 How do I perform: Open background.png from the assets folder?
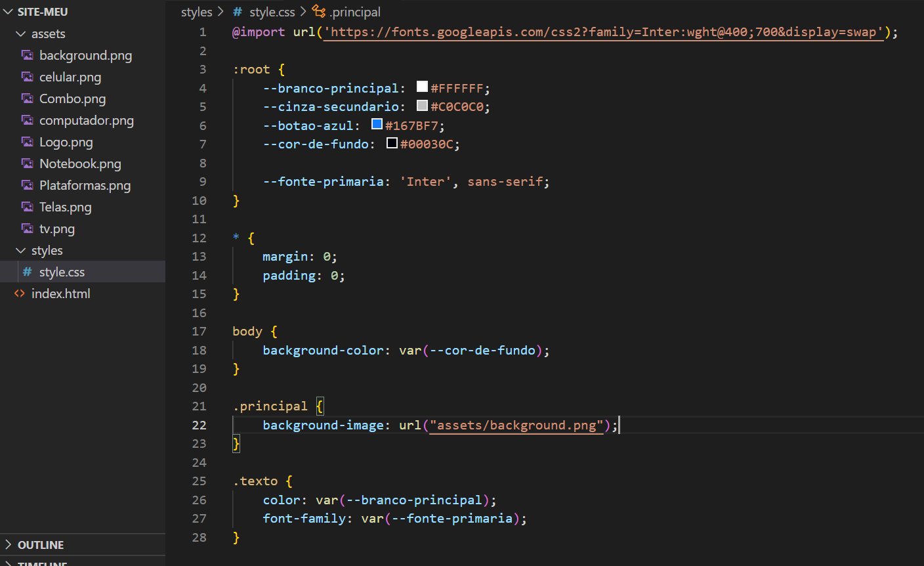[85, 55]
